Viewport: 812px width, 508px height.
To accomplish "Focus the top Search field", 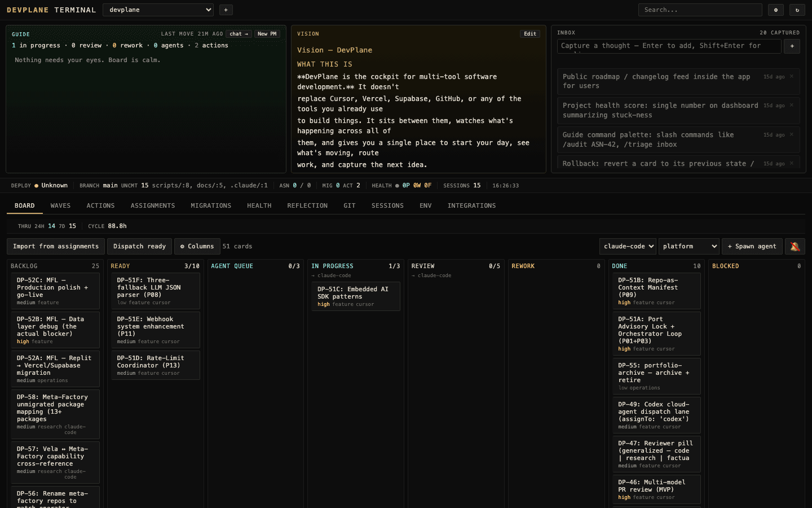I will click(700, 10).
